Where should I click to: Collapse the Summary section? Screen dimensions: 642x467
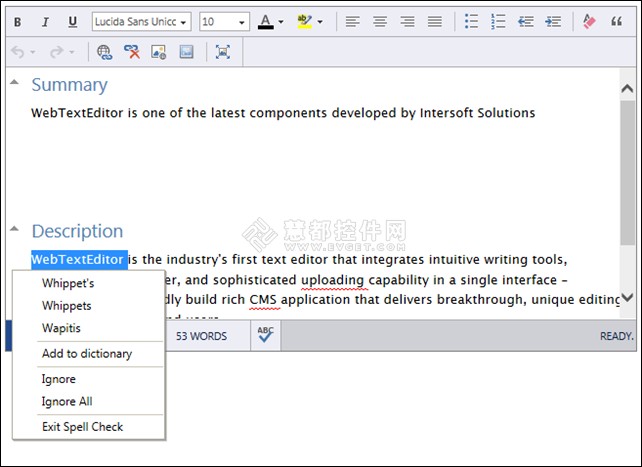14,82
